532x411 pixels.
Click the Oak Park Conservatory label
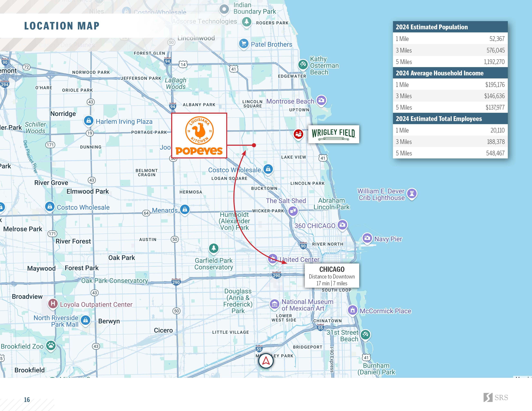click(114, 281)
